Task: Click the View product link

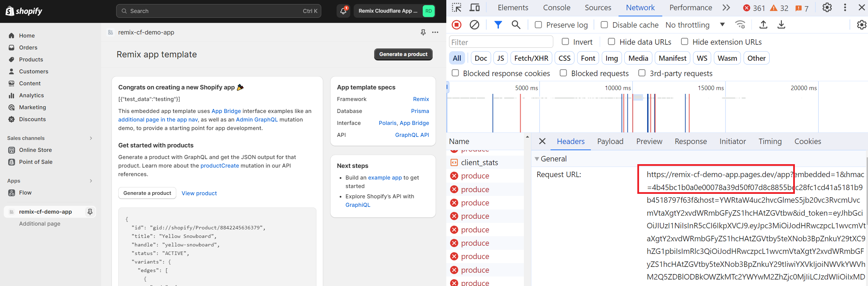Action: click(x=199, y=193)
